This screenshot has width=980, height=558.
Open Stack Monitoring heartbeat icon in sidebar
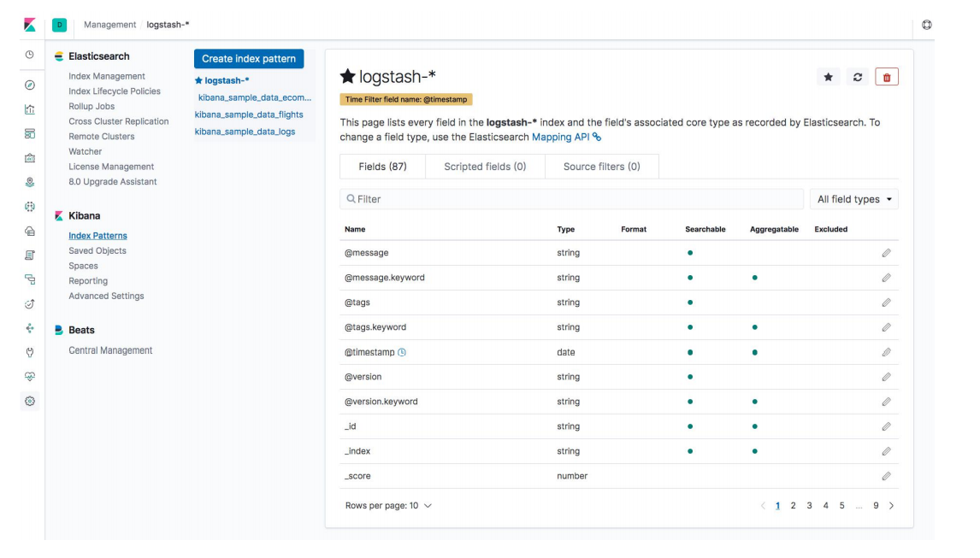29,377
